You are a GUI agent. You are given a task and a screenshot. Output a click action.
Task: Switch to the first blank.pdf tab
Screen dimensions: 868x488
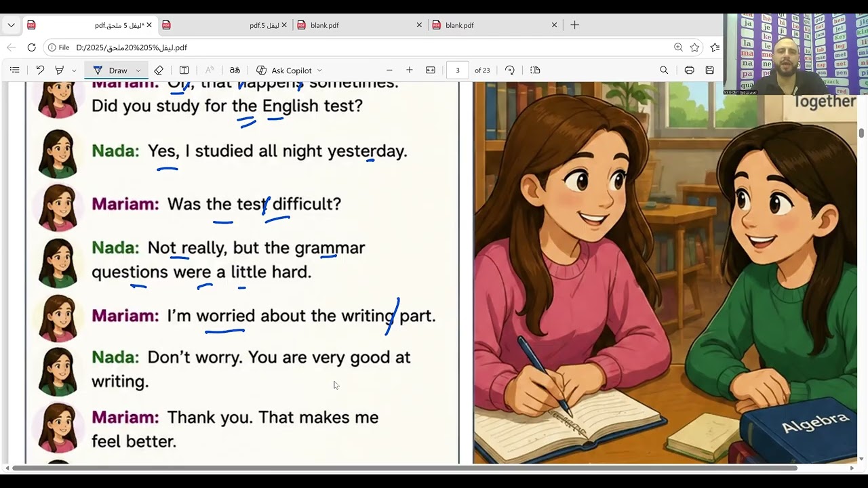(359, 25)
